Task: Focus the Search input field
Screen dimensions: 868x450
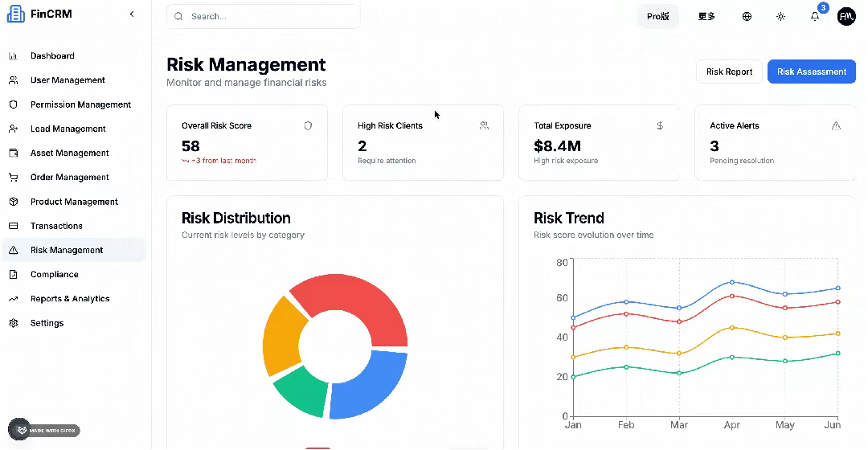Action: pyautogui.click(x=264, y=17)
